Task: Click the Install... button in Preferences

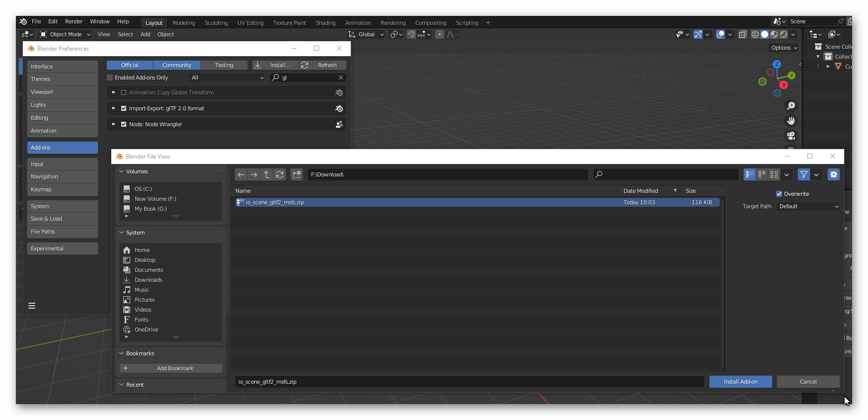Action: coord(275,65)
